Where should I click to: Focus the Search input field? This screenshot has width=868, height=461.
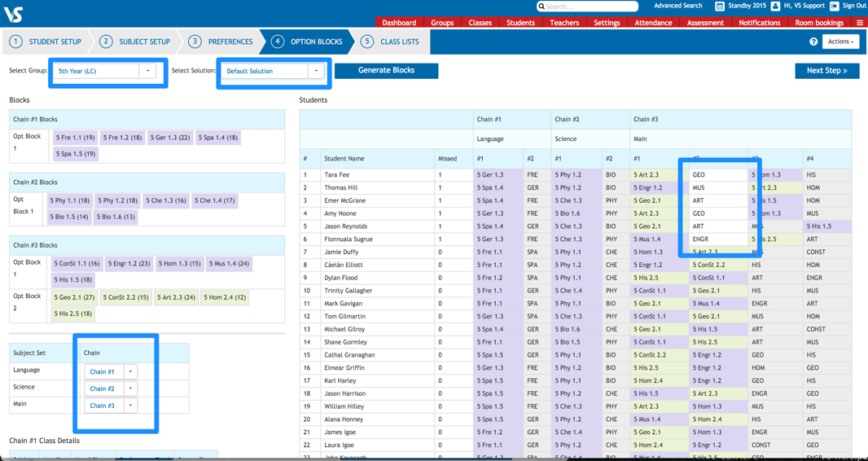point(586,7)
